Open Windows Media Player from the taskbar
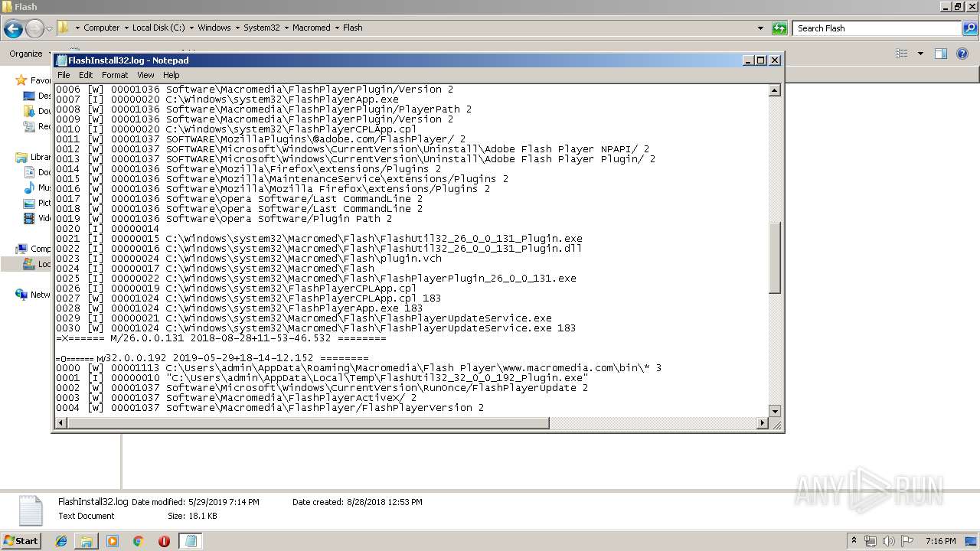 [x=113, y=541]
